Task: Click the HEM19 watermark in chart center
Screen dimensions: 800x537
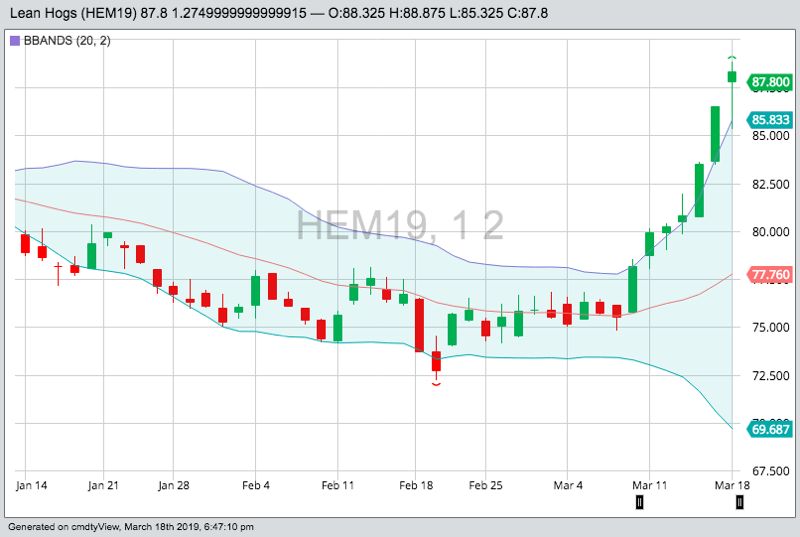Action: 400,225
